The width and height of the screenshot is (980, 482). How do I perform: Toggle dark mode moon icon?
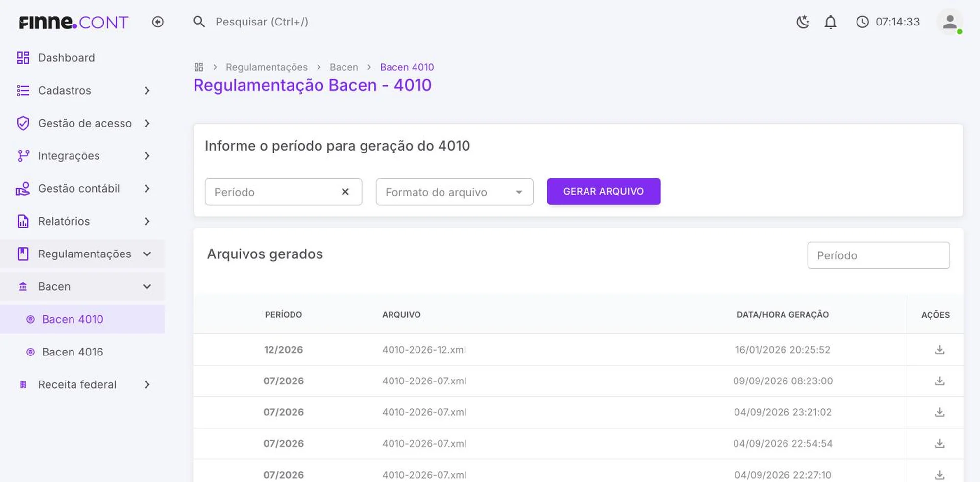pos(803,22)
